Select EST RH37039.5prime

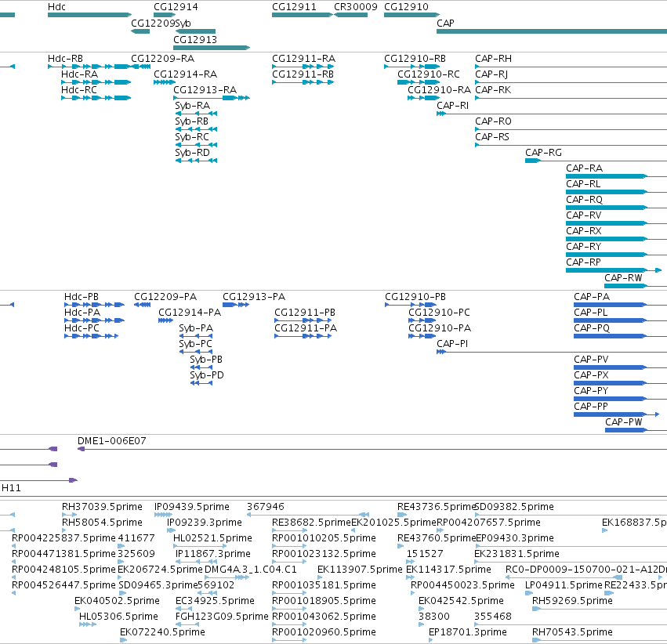[x=69, y=515]
